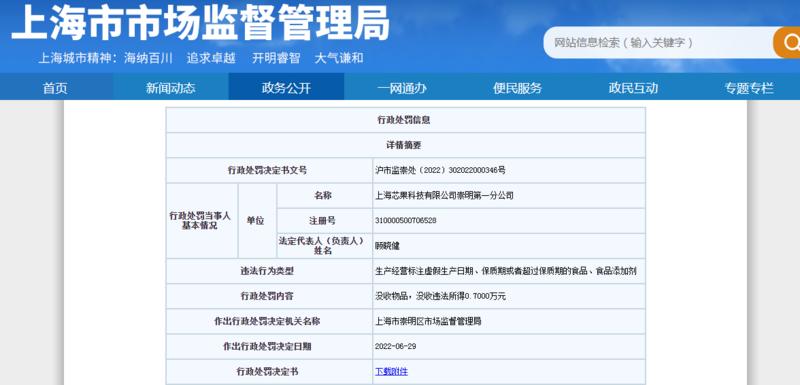This screenshot has height=385, width=800.
Task: Click the legal representative name cell
Action: (509, 246)
